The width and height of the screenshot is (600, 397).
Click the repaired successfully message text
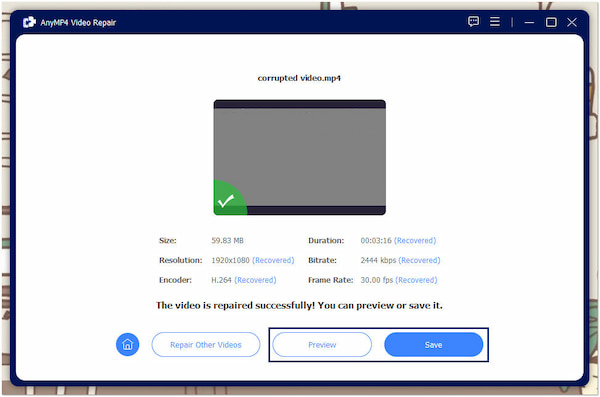click(x=299, y=306)
